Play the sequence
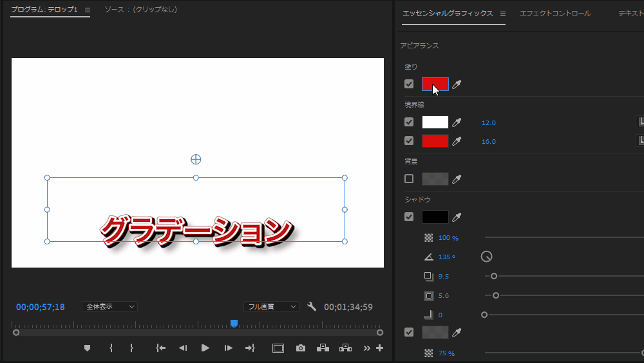This screenshot has height=363, width=644. [x=205, y=348]
